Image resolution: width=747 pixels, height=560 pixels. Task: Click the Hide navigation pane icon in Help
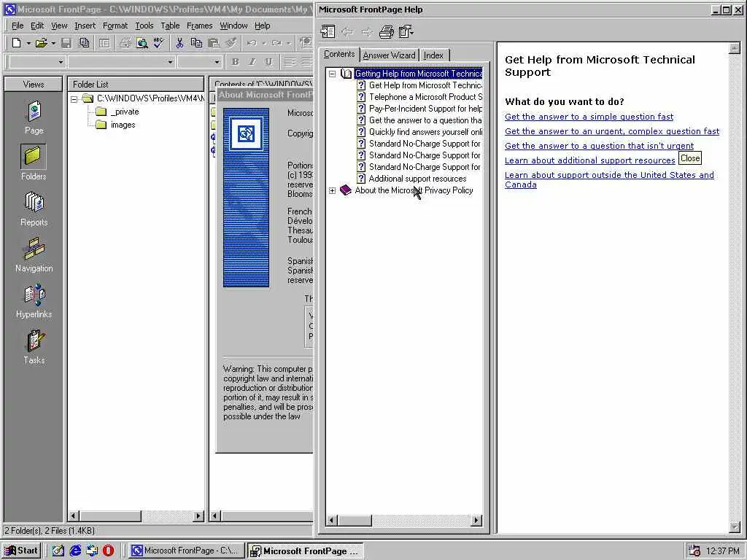pyautogui.click(x=328, y=32)
